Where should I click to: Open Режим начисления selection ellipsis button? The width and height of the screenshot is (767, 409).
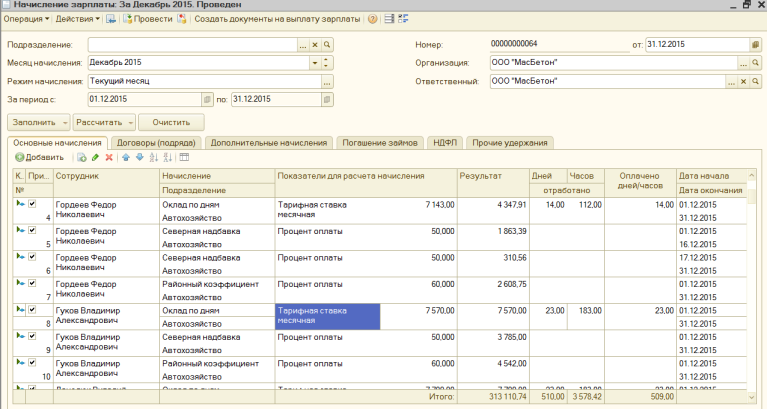coord(327,82)
